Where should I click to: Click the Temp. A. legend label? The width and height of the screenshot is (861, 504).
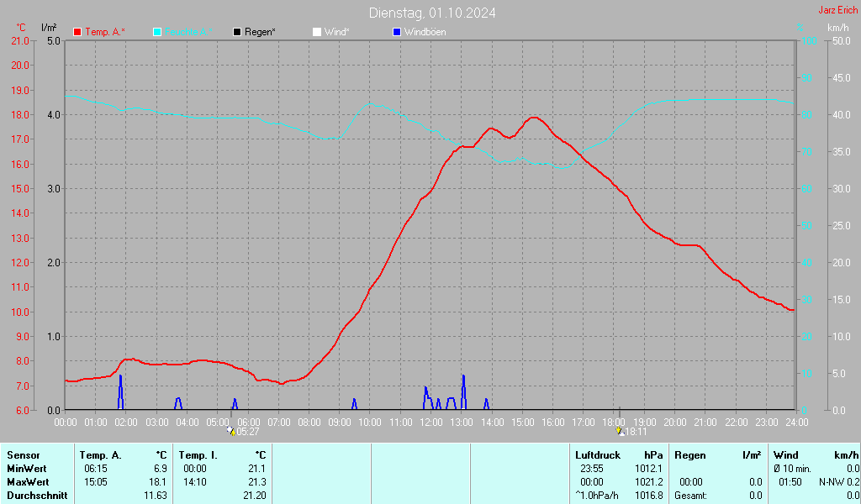click(105, 32)
